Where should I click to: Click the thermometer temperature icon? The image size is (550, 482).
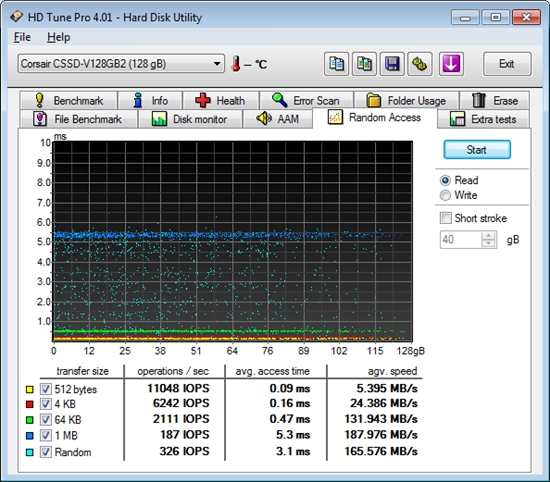coord(236,63)
